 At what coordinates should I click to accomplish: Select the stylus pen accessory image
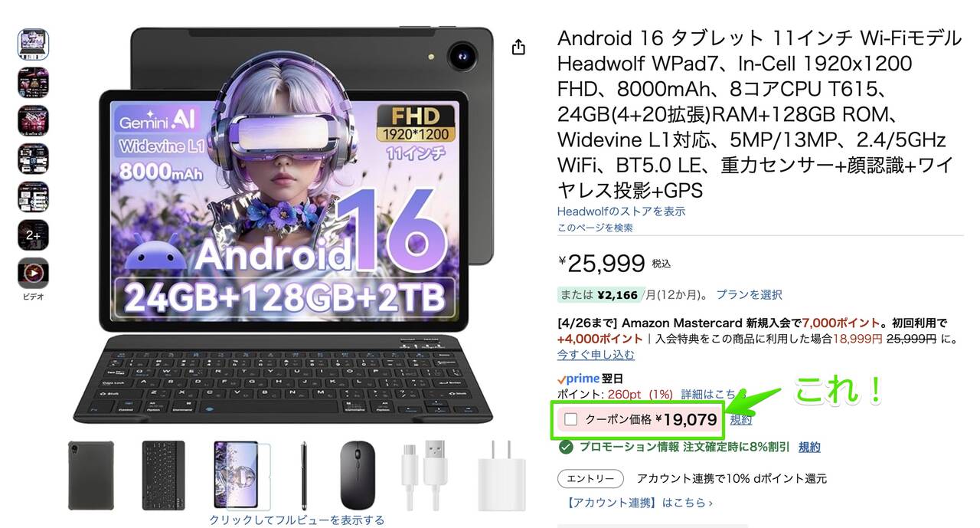pyautogui.click(x=304, y=475)
